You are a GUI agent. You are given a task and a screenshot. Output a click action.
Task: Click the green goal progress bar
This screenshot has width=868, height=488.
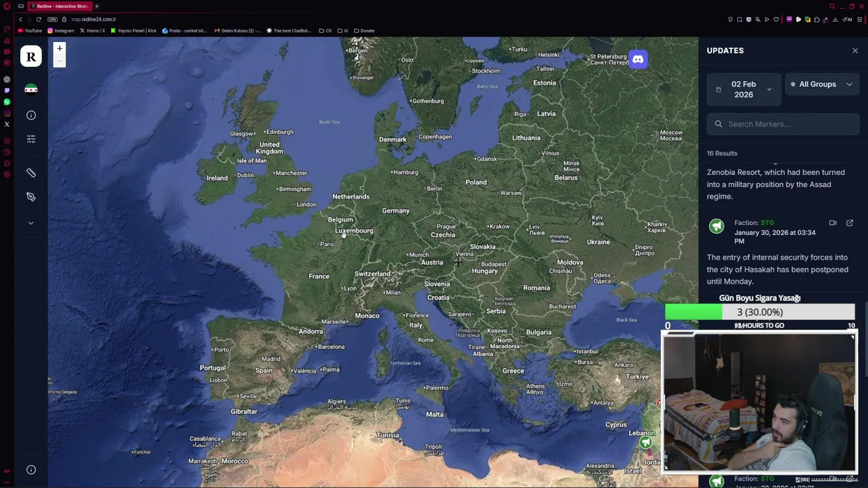[759, 312]
